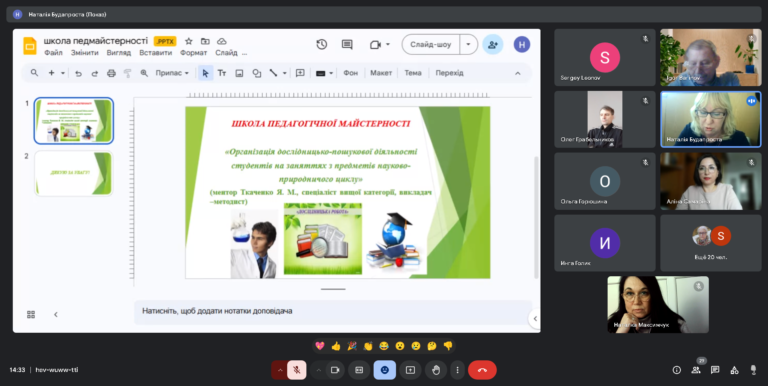Undo the last action
Screen dimensions: 768x386
click(78, 73)
